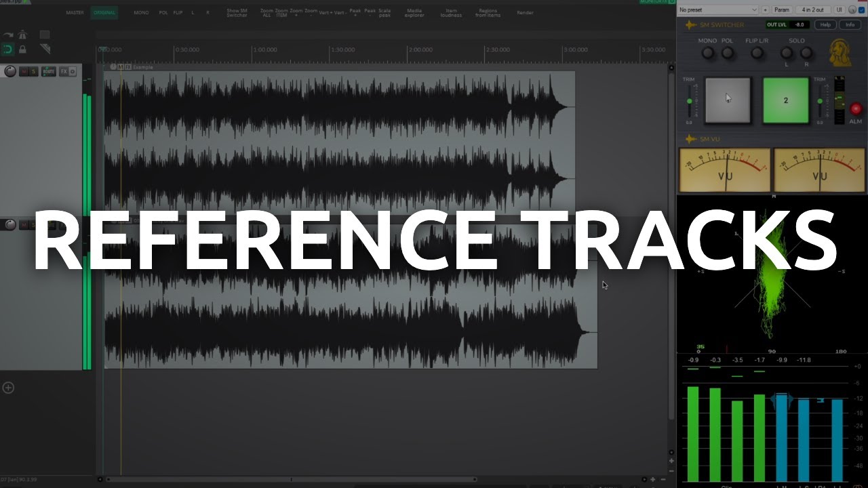Toggle the metronome icon
868x488 pixels.
23,35
